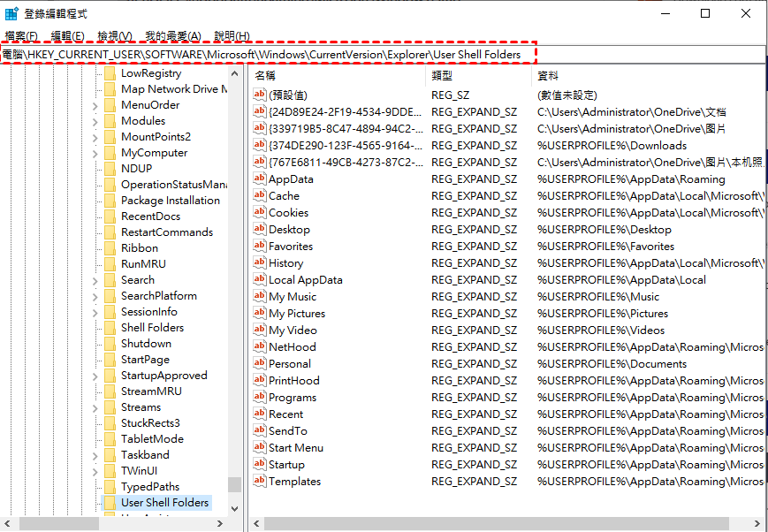Expand the Taskband key
Screen dimensions: 768x532
tap(95, 456)
